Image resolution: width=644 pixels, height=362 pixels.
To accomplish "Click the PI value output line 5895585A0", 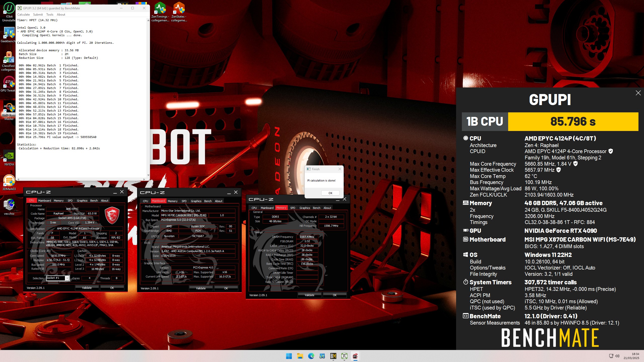I will pos(58,137).
